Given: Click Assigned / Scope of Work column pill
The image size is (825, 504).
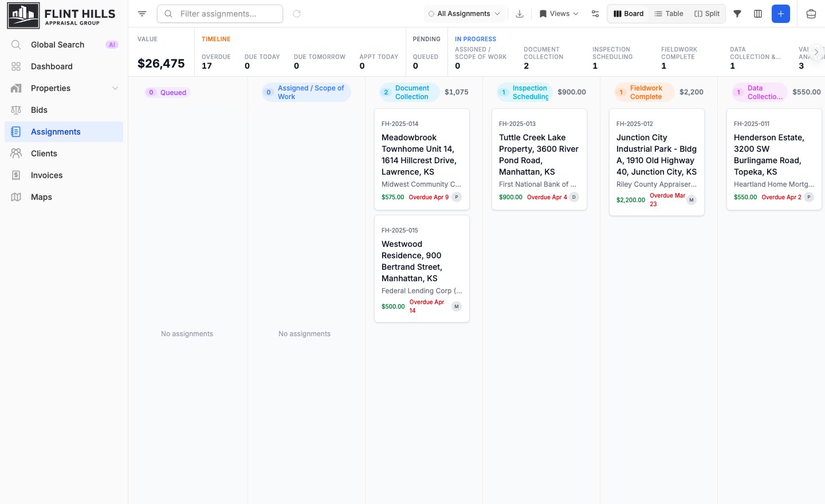Looking at the screenshot, I should click(307, 92).
